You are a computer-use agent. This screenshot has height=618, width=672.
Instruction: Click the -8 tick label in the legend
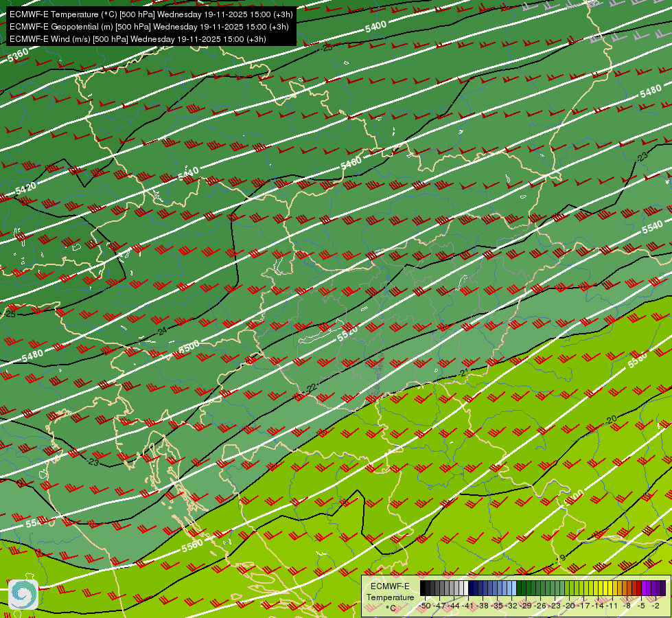click(x=627, y=606)
